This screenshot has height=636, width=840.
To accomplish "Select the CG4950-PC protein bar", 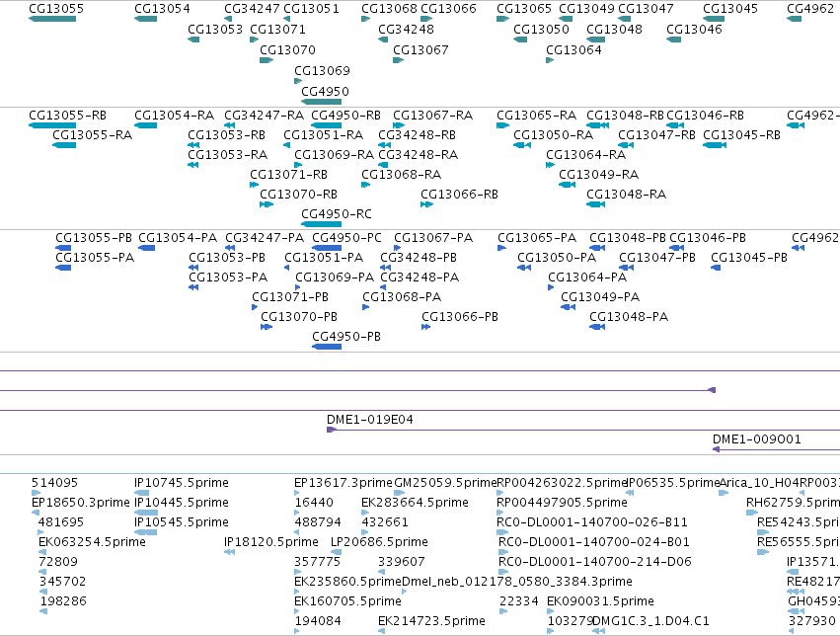I will 327,248.
